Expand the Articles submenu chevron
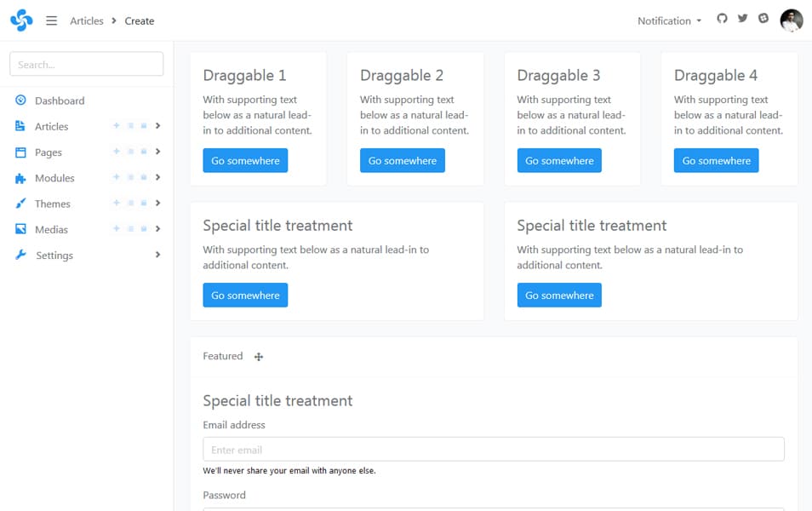The width and height of the screenshot is (812, 511). [157, 126]
